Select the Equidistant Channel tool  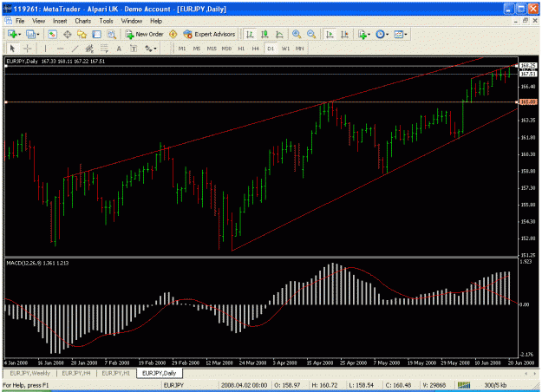tap(89, 49)
